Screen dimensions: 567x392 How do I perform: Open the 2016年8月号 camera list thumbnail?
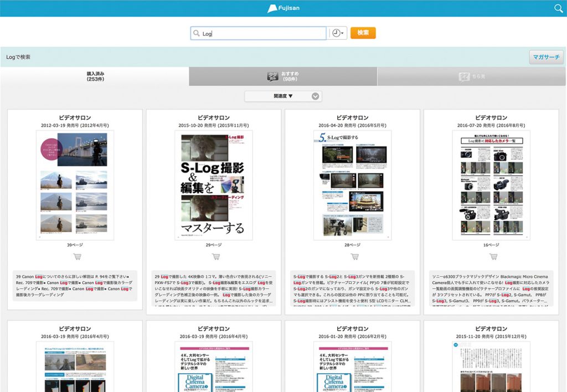491,185
